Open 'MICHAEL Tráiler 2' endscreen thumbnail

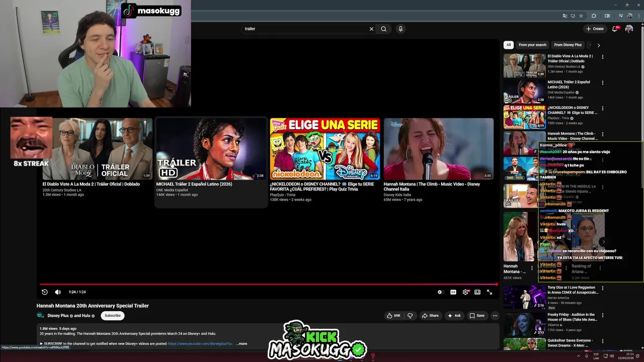211,149
